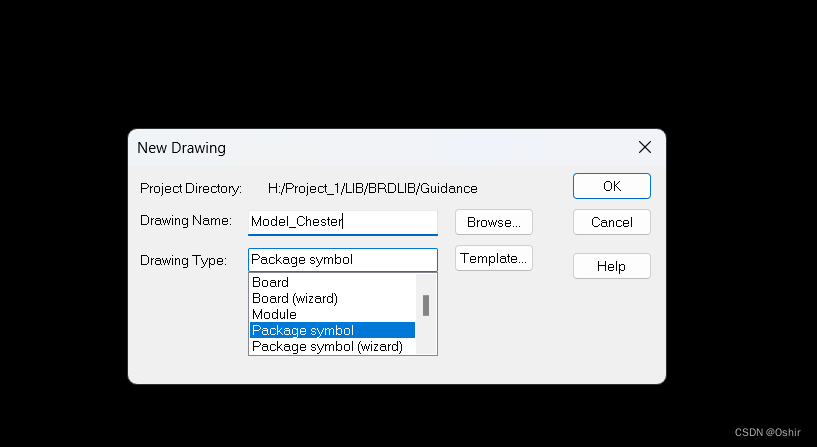This screenshot has height=447, width=817.
Task: Focus the Drawing Name text field
Action: pos(342,222)
